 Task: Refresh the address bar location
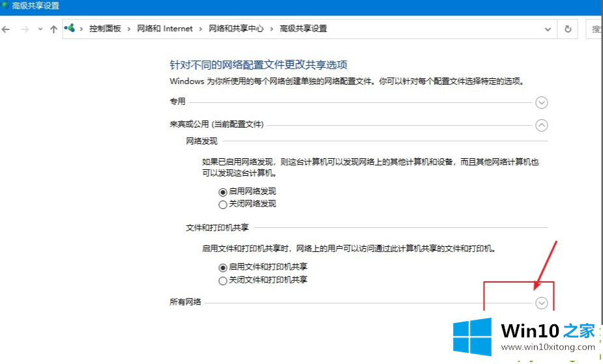[568, 29]
